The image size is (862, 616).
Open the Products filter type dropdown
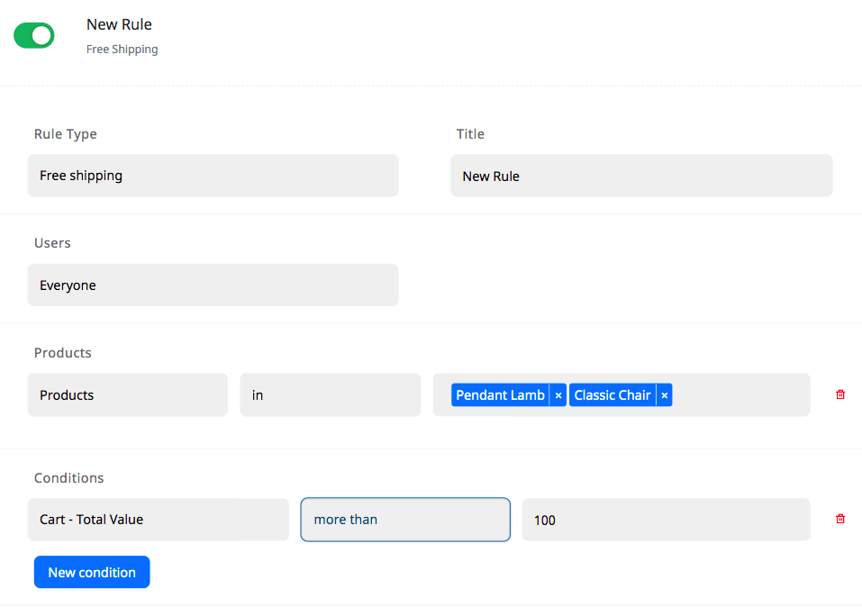[x=127, y=395]
